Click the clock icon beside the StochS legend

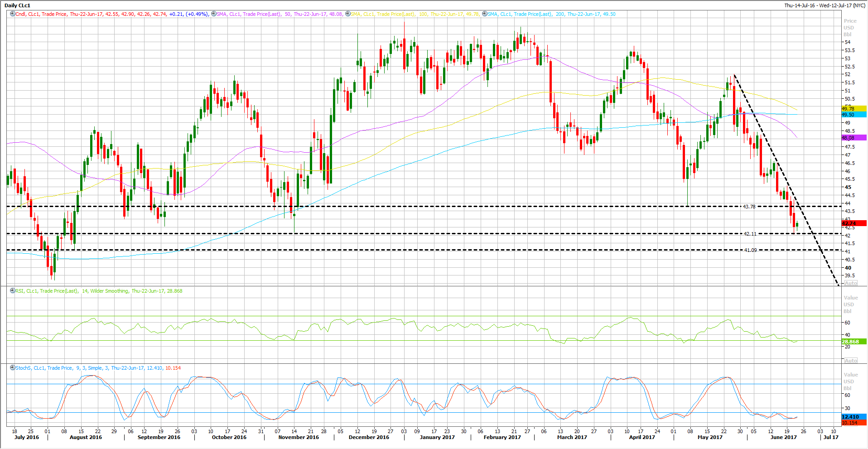tap(13, 368)
